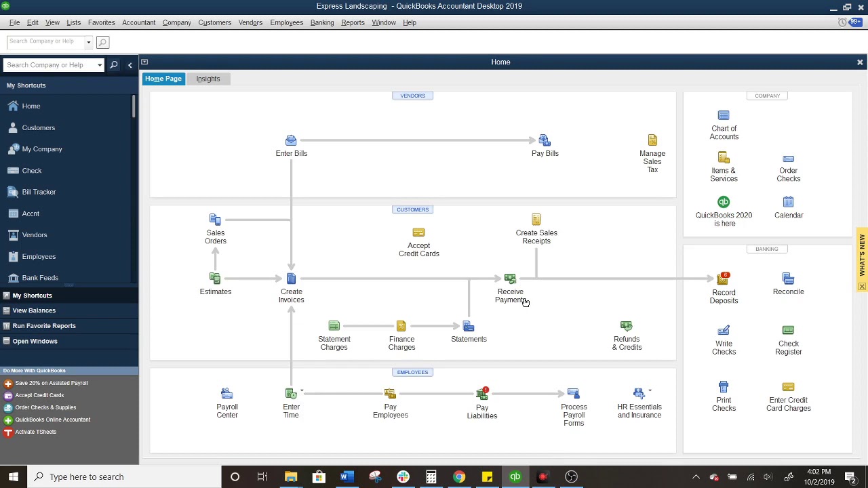Open Windows Start button
Image resolution: width=868 pixels, height=488 pixels.
pos(14,476)
